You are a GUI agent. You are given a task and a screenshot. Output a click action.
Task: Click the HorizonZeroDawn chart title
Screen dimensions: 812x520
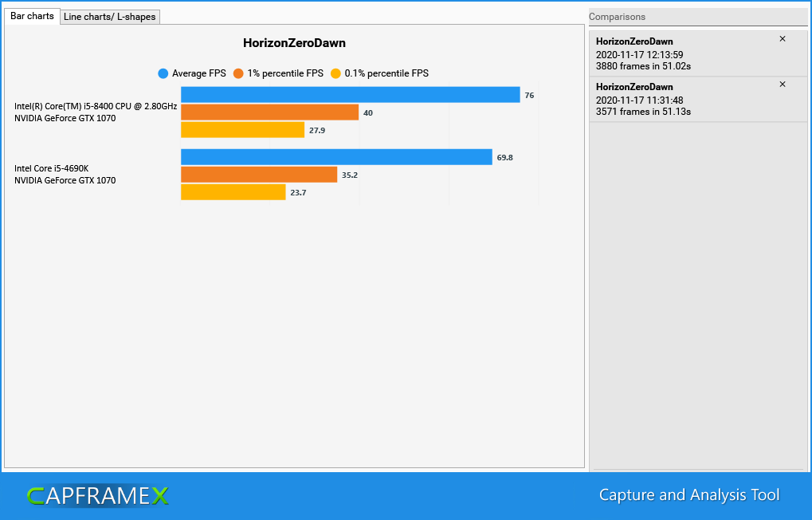tap(294, 43)
